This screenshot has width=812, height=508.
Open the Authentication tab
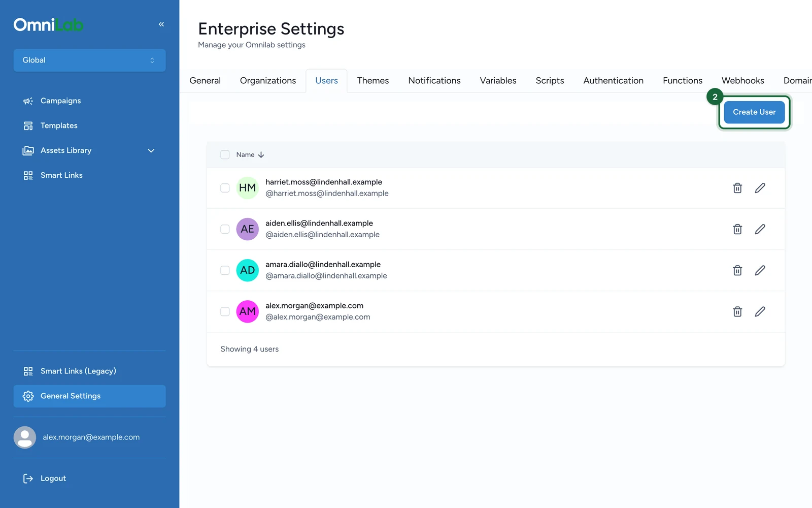point(613,81)
